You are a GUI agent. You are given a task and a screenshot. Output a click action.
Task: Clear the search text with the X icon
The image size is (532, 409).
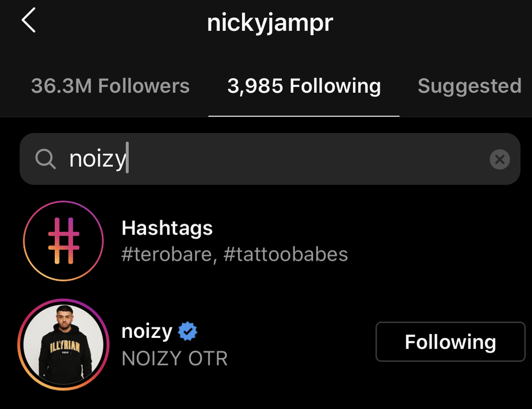click(x=499, y=159)
